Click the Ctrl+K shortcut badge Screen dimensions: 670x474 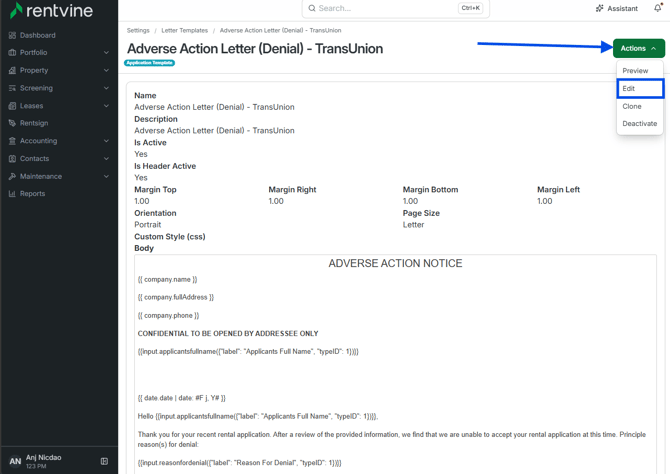click(x=471, y=8)
